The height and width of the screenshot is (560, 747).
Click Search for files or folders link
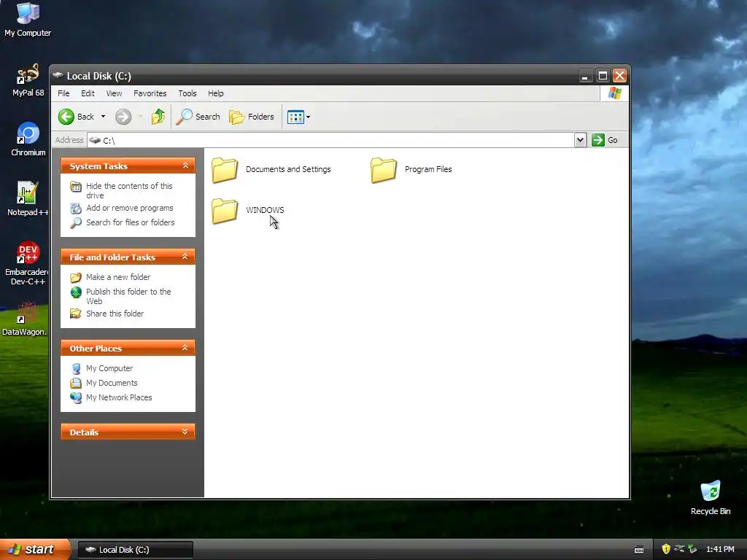[x=130, y=222]
